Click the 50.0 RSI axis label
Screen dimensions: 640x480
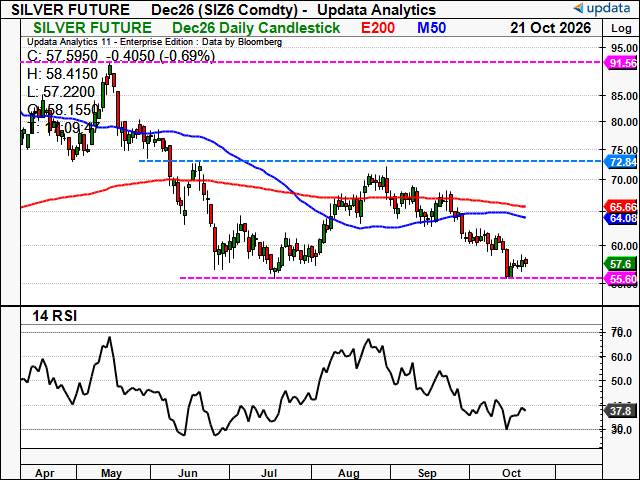(621, 381)
